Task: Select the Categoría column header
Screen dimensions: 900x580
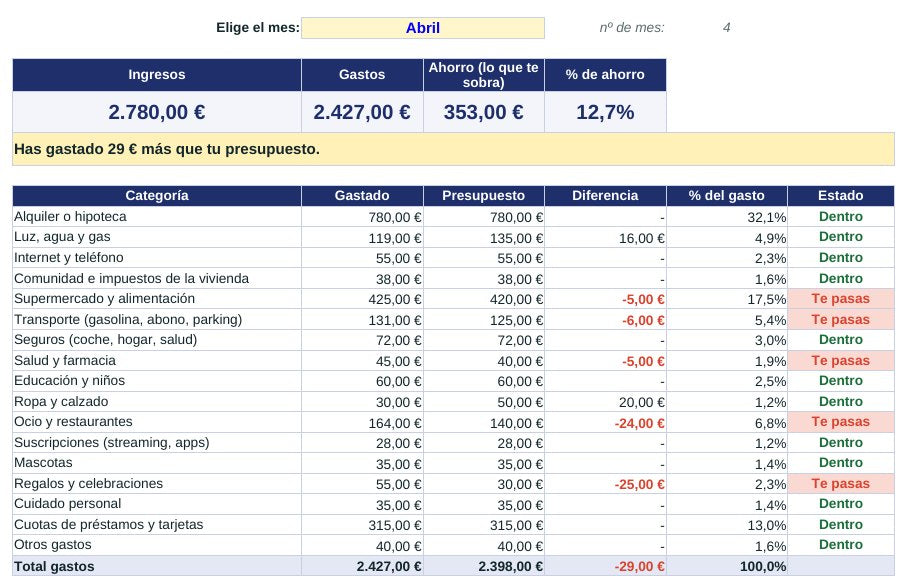Action: (x=157, y=195)
